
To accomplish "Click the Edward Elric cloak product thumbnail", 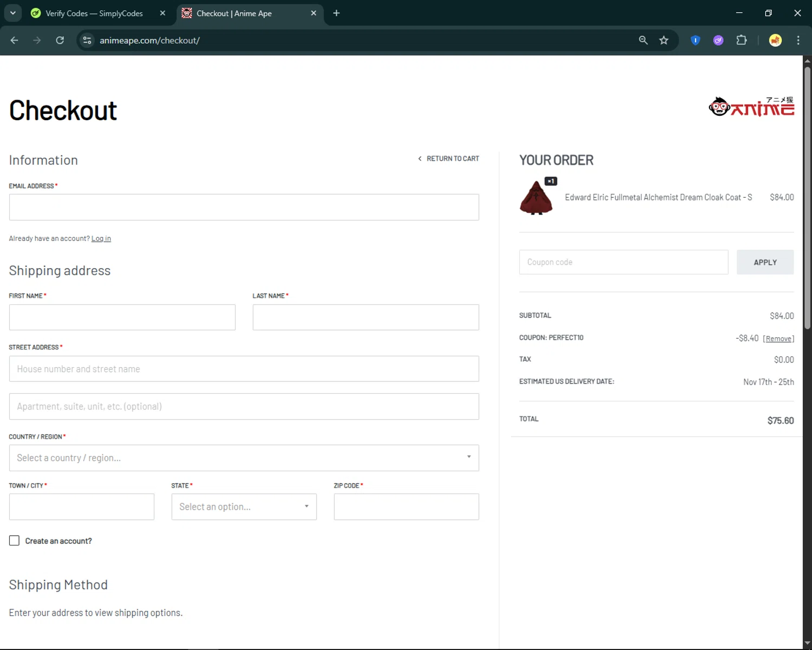I will (536, 197).
